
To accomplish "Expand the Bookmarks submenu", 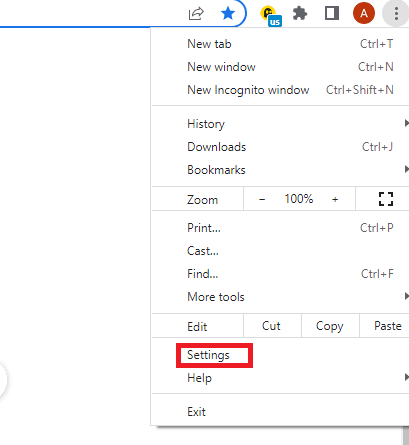I will [281, 170].
